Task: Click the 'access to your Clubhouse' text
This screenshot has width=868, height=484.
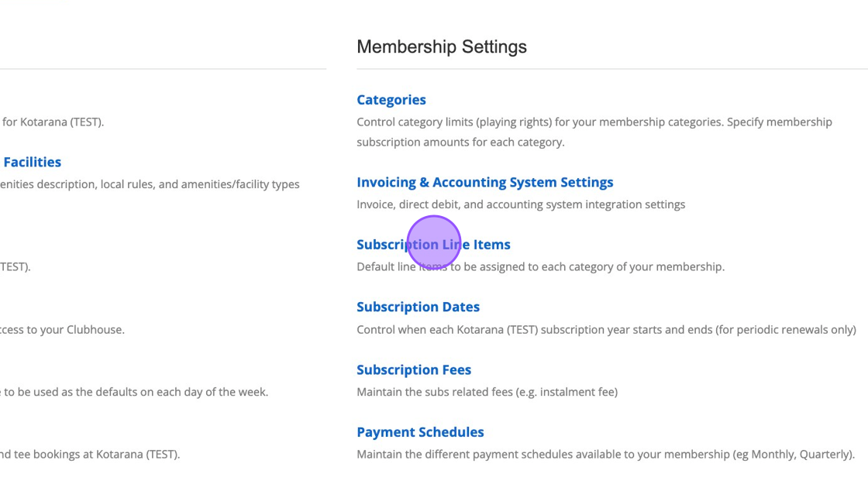Action: [x=62, y=330]
